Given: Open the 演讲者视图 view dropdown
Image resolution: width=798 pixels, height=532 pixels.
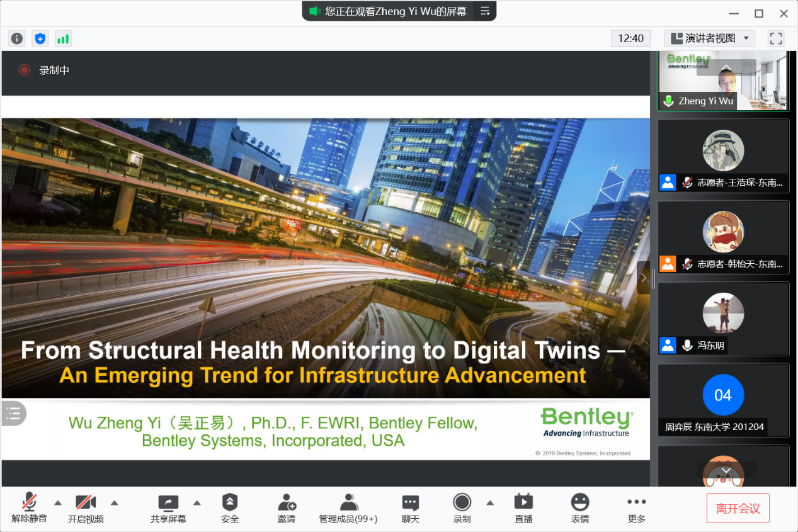Looking at the screenshot, I should 709,38.
